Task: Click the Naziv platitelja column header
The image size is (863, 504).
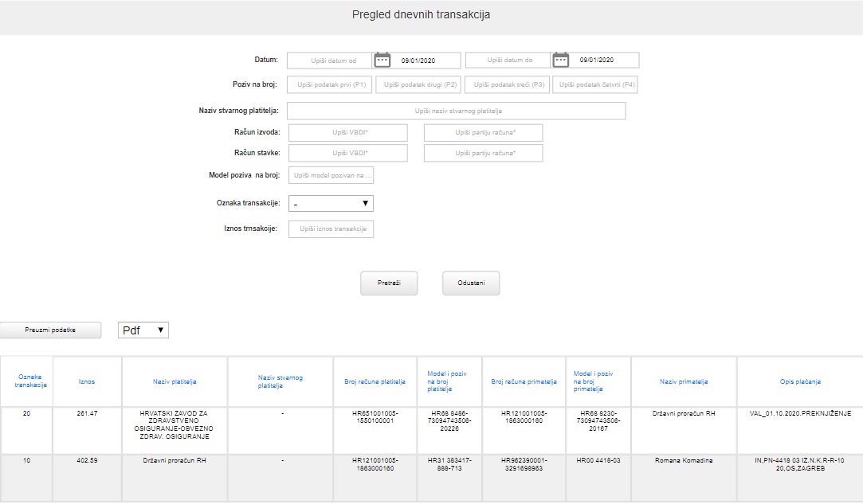Action: click(x=175, y=382)
